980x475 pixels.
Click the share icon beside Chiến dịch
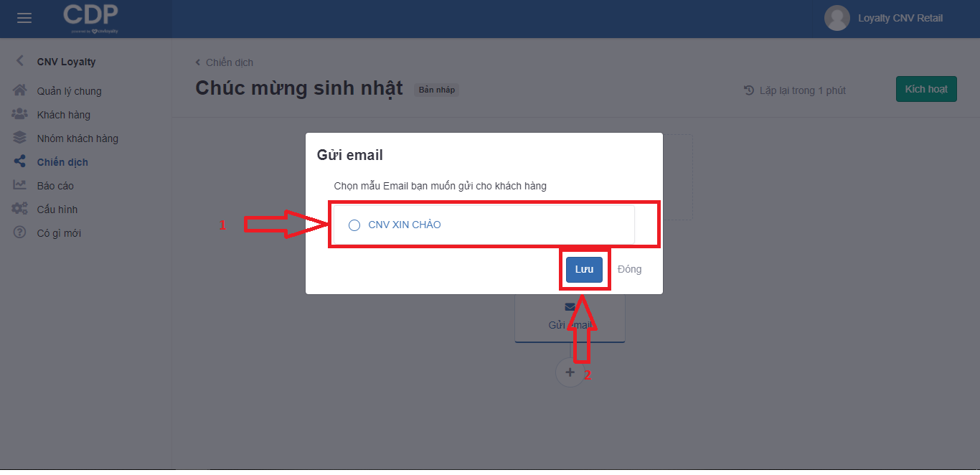(x=20, y=161)
